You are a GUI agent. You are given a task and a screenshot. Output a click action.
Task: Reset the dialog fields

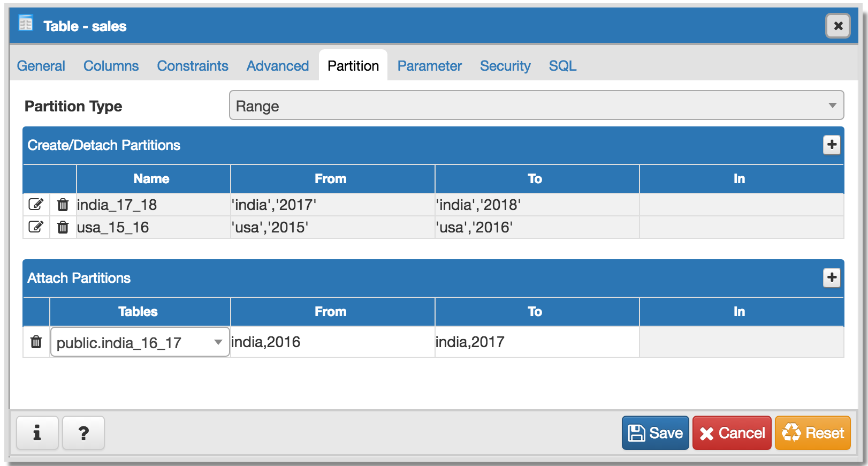(x=812, y=433)
